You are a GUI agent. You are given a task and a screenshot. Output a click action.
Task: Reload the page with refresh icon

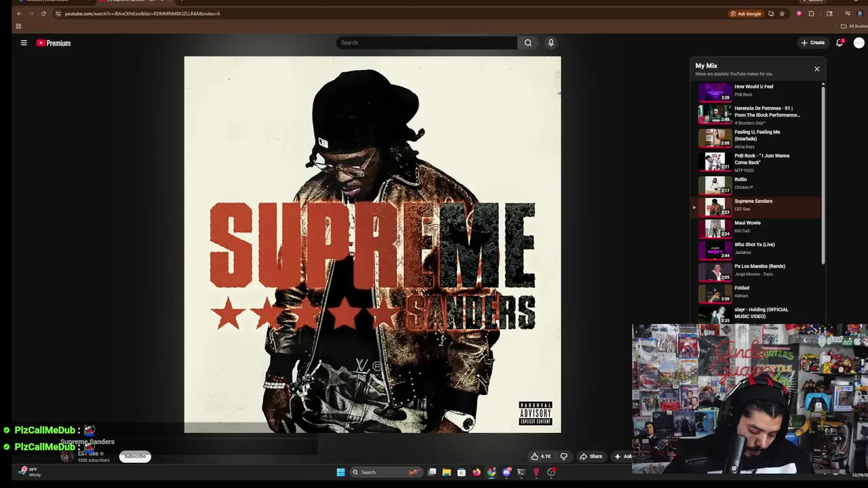[x=43, y=14]
